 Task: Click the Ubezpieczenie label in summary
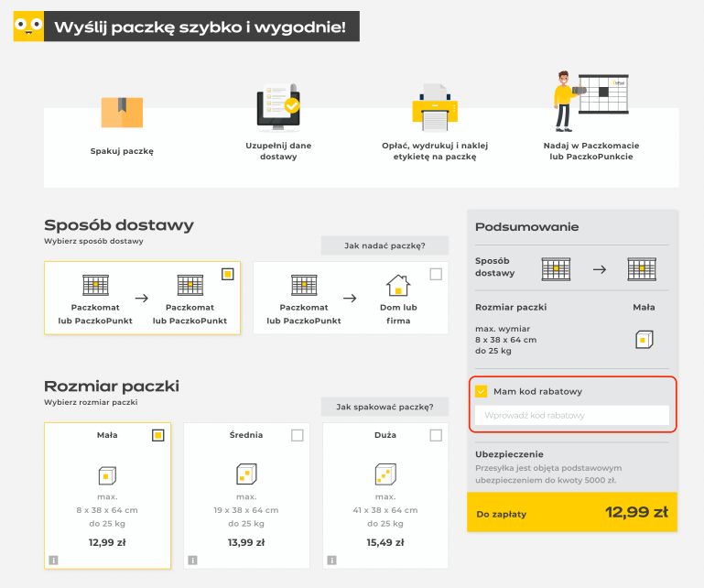click(510, 454)
